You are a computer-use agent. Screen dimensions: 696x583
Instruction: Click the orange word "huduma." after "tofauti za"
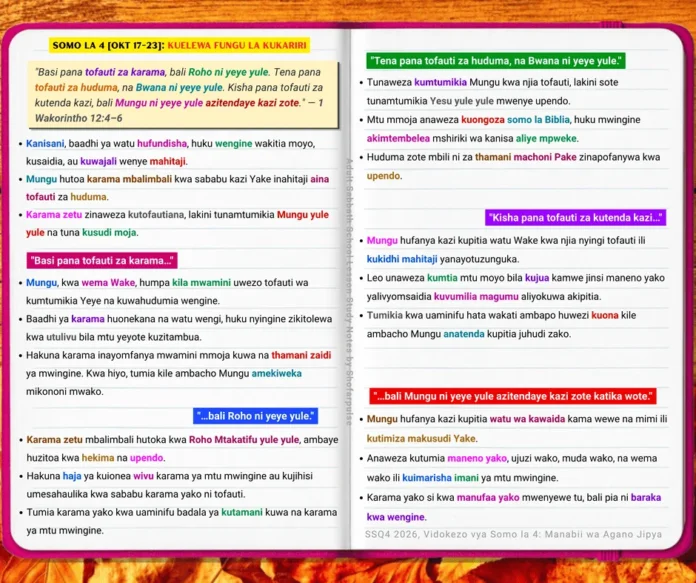click(x=89, y=197)
